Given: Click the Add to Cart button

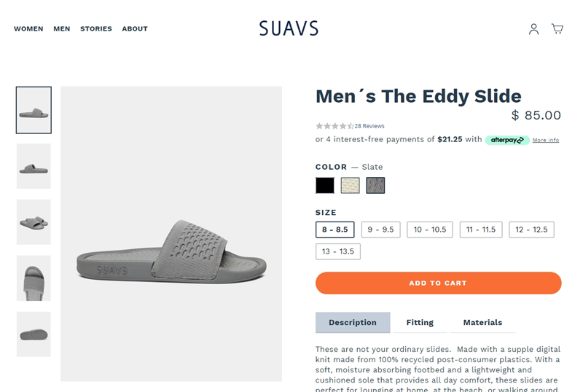Looking at the screenshot, I should point(438,283).
